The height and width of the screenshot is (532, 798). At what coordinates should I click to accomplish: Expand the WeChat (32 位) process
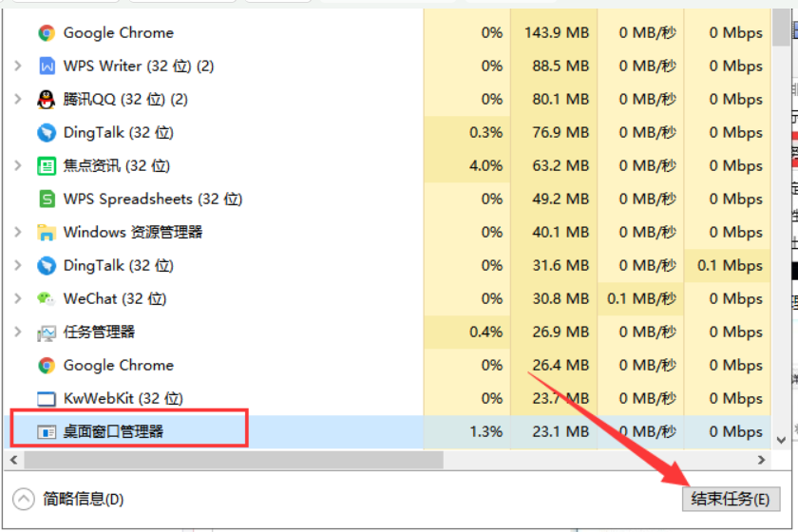click(x=18, y=299)
